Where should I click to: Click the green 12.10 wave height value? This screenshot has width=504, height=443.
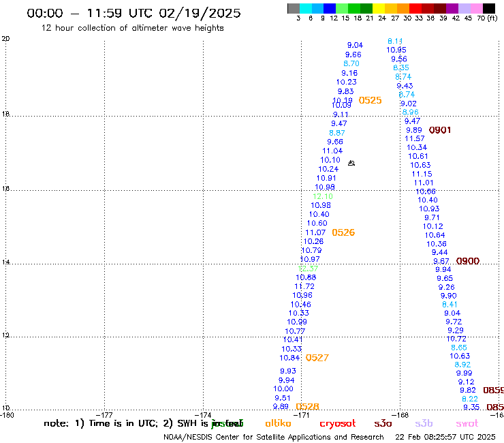[x=323, y=196]
